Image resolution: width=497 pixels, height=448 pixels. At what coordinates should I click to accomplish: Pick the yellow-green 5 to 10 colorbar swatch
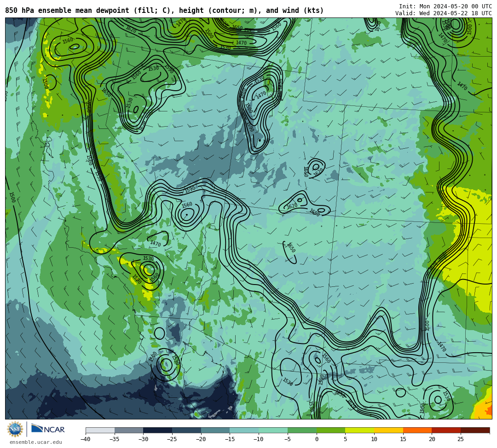[x=360, y=430]
